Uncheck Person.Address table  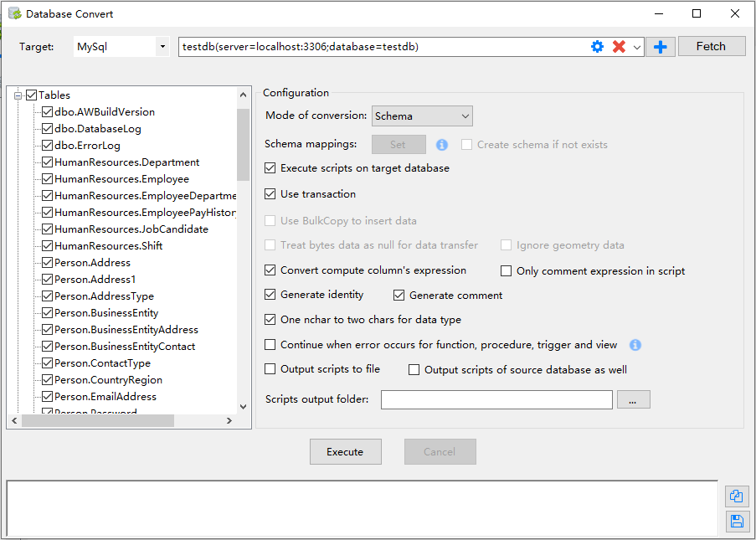[47, 263]
